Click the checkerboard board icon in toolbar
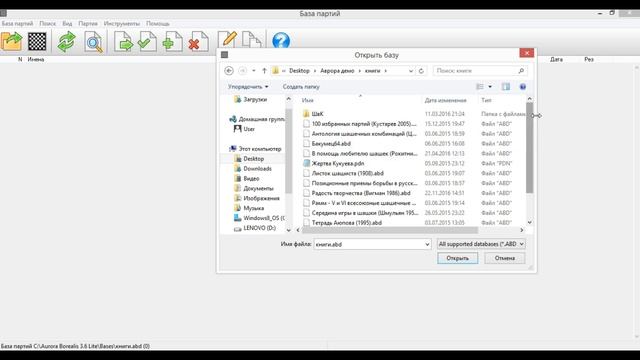This screenshot has height=360, width=640. pyautogui.click(x=37, y=41)
